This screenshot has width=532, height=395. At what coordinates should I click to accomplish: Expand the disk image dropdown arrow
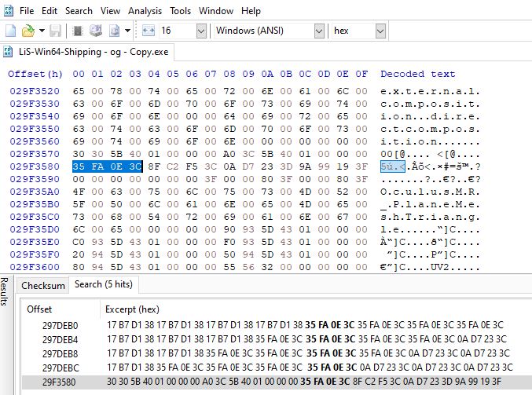[127, 31]
